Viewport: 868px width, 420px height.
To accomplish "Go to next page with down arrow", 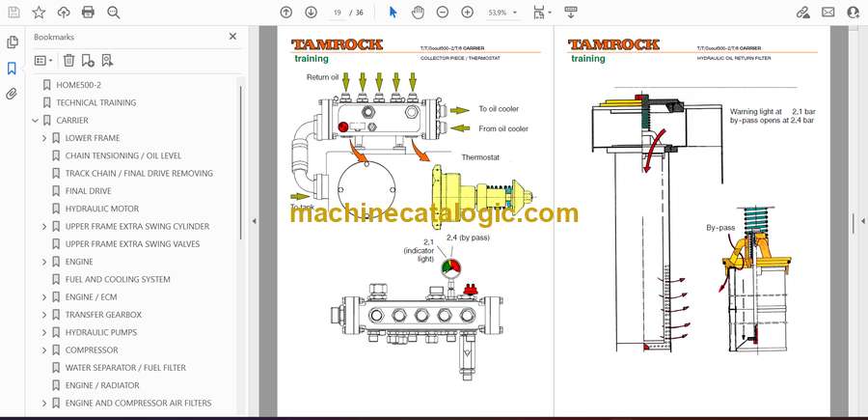I will [x=312, y=13].
